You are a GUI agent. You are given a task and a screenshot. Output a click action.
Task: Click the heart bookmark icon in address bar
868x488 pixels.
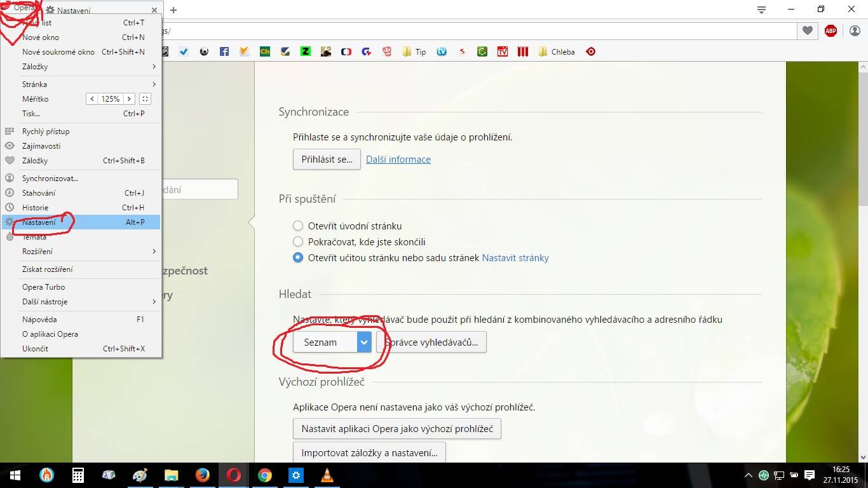click(x=808, y=30)
